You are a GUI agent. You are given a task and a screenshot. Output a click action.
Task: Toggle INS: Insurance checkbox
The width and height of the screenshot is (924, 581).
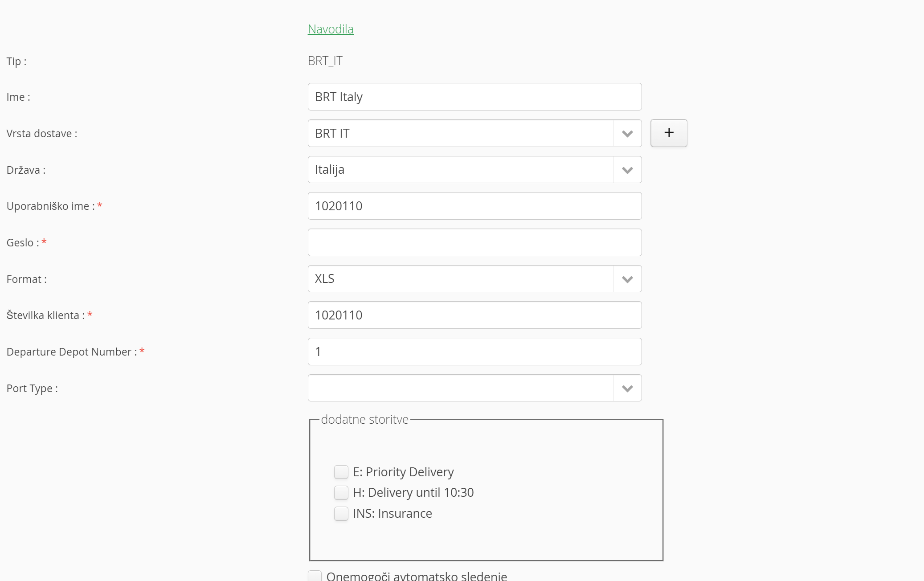[341, 513]
